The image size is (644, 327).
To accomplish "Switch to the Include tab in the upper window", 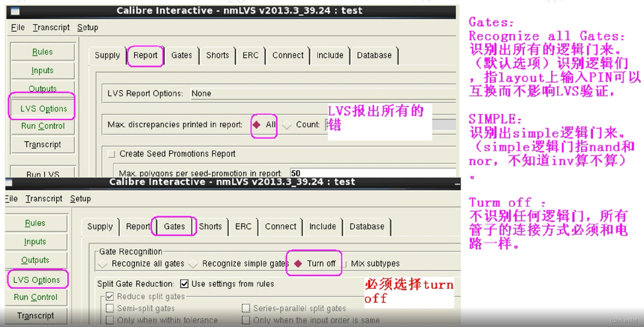I will [x=330, y=55].
